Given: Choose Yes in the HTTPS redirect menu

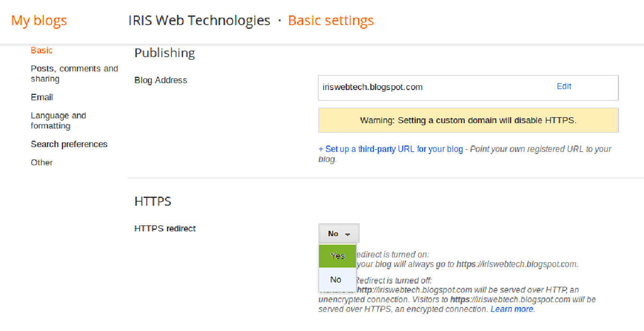Looking at the screenshot, I should [338, 256].
